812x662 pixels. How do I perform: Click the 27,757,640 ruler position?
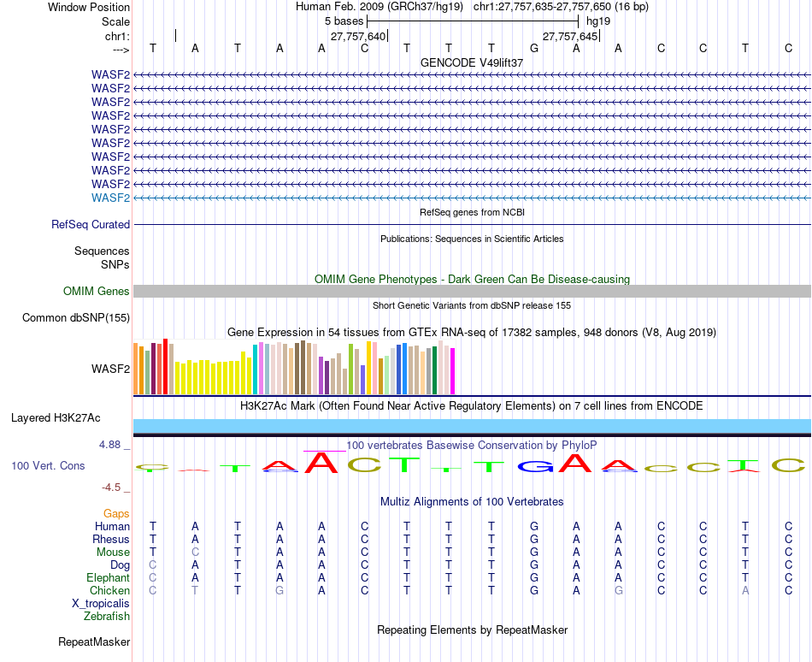point(358,36)
